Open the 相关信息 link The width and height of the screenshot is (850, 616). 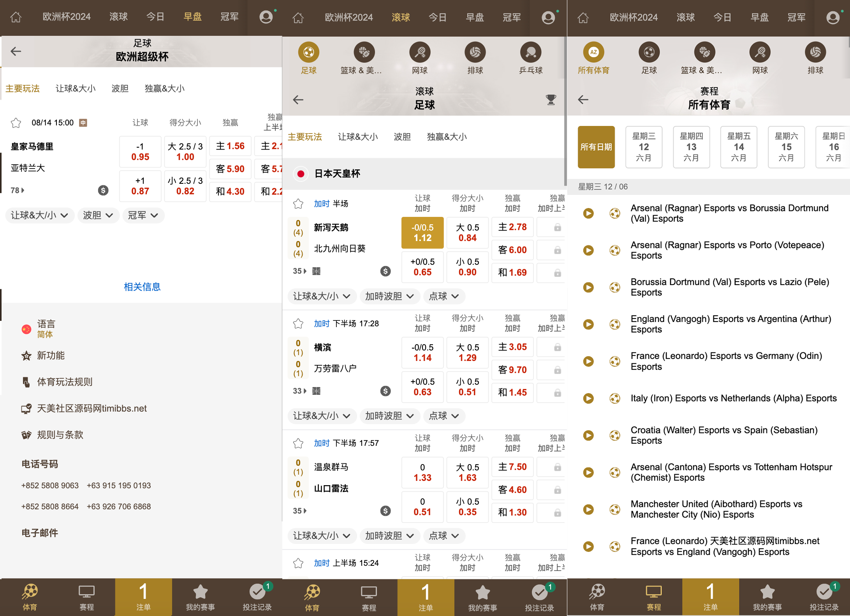click(x=142, y=287)
